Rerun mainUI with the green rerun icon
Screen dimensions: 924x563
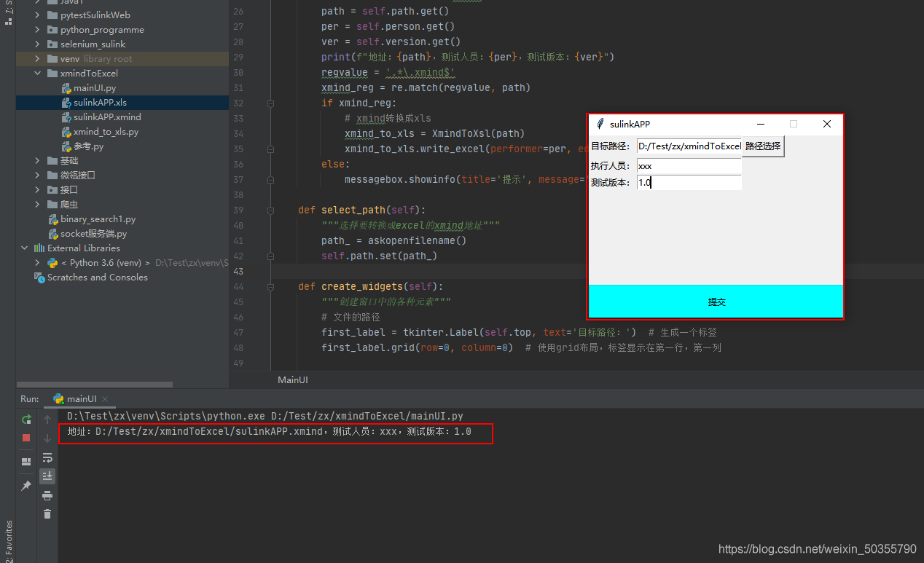pos(26,420)
